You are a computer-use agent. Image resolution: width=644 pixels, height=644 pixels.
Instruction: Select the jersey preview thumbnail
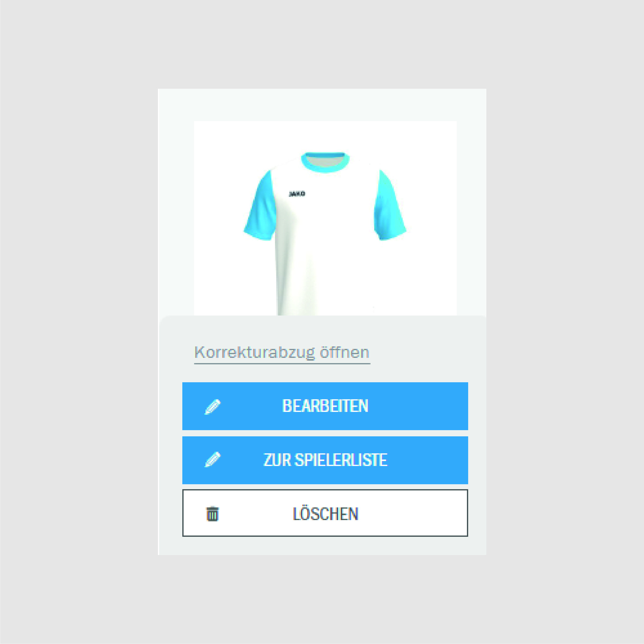pos(325,218)
